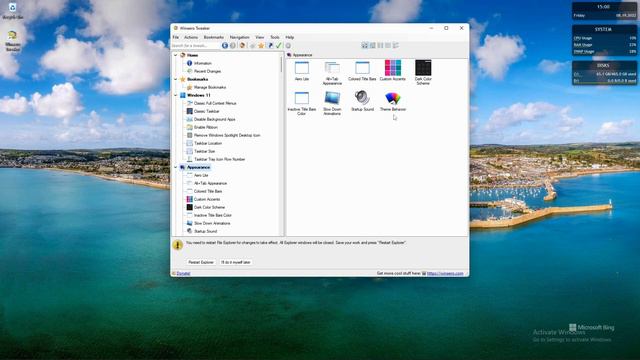Click the DISKS desktop widget
Viewport: 640px width, 360px height.
pos(604,73)
